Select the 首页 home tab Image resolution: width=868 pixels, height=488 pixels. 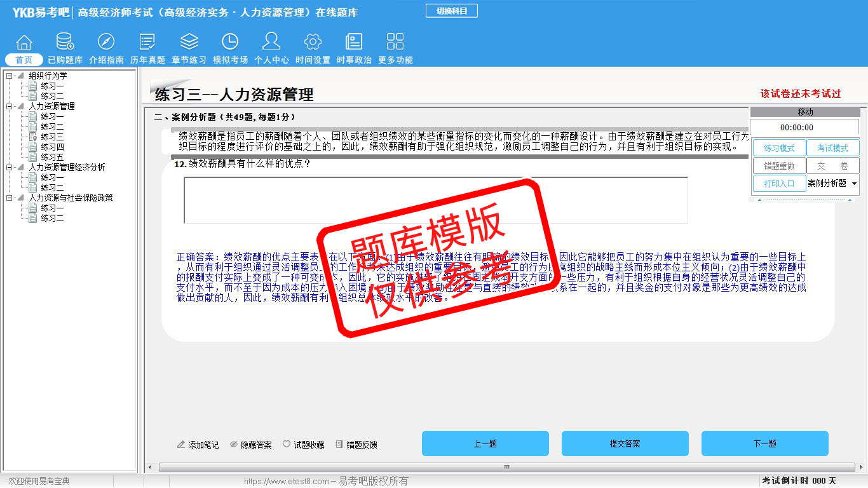pos(24,60)
